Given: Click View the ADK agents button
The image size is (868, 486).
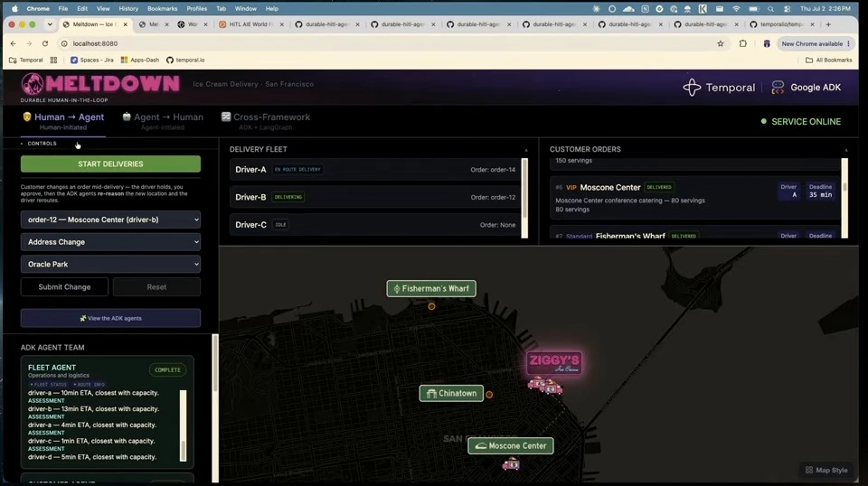Looking at the screenshot, I should [x=110, y=319].
